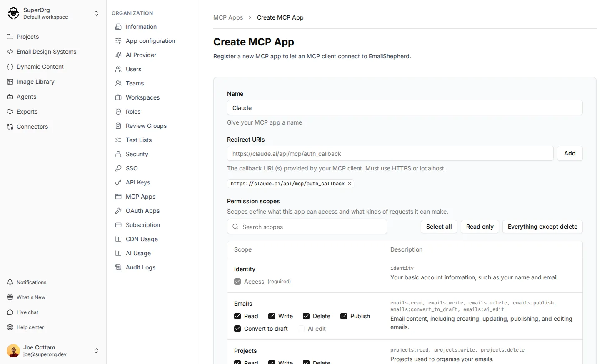Click the Agents robot icon
610x364 pixels.
point(10,97)
